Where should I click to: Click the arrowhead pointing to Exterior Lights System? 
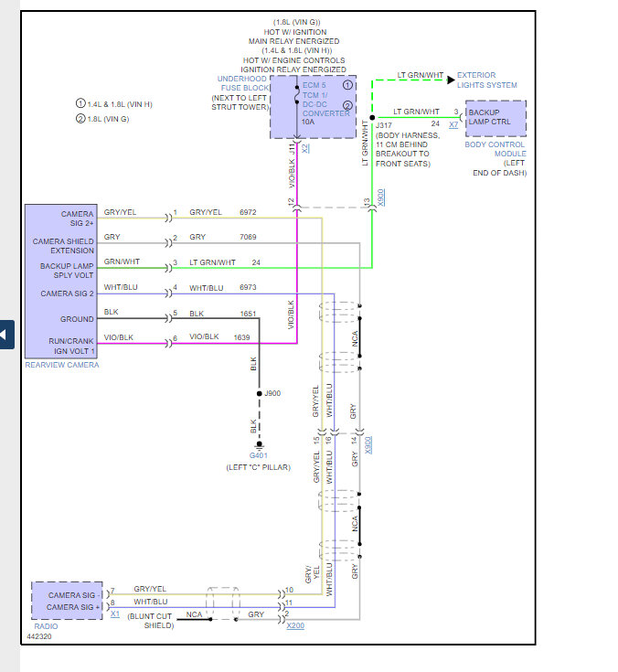tap(451, 80)
